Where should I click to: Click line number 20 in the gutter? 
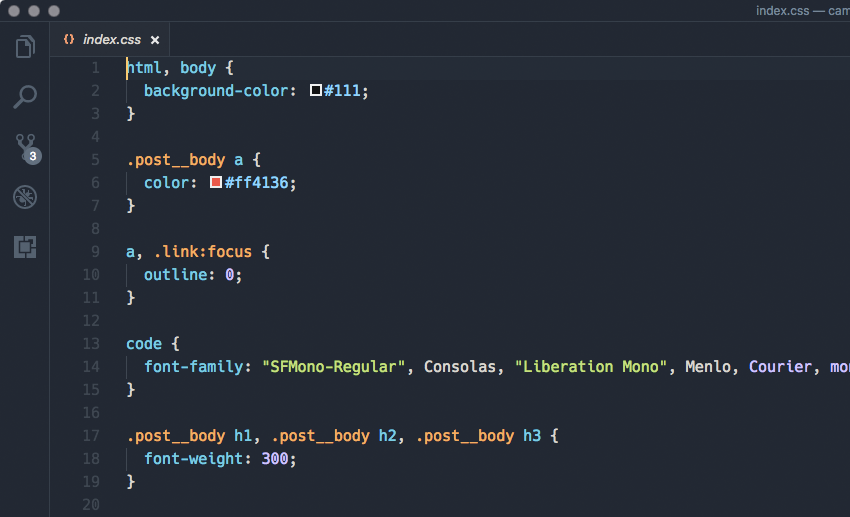[x=91, y=505]
